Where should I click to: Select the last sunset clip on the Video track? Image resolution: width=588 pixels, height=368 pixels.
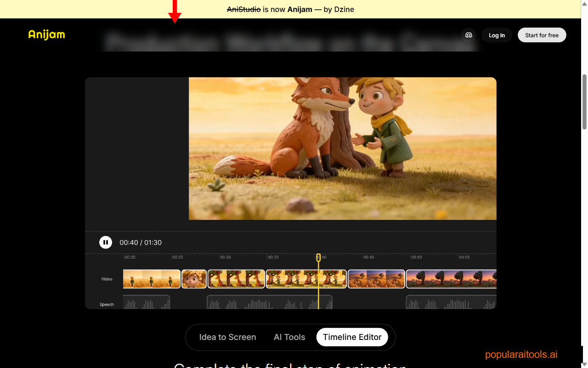tap(451, 279)
